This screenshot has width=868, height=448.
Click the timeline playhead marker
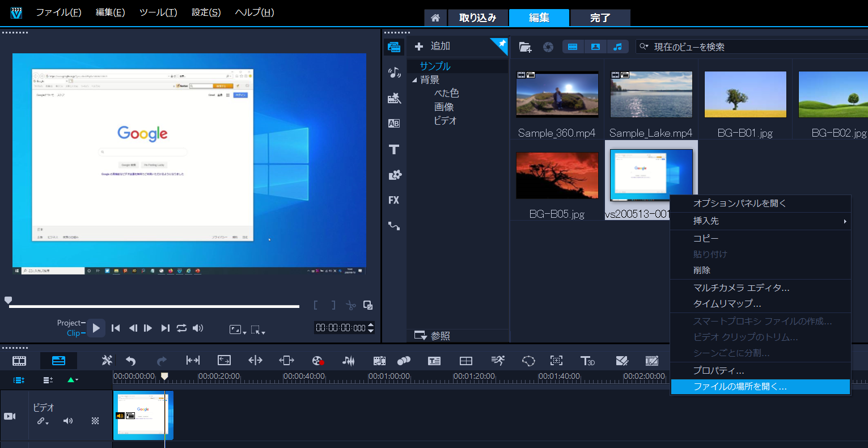point(164,376)
